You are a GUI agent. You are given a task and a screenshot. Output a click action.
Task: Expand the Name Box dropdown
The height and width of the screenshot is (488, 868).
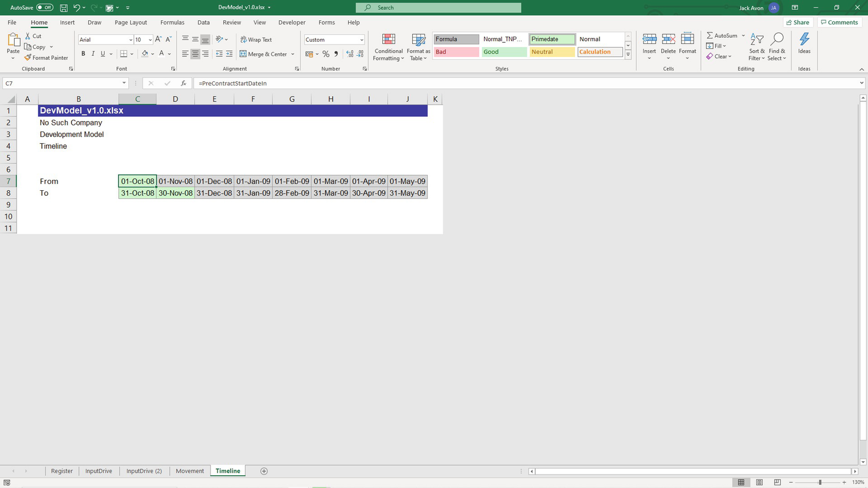click(124, 83)
